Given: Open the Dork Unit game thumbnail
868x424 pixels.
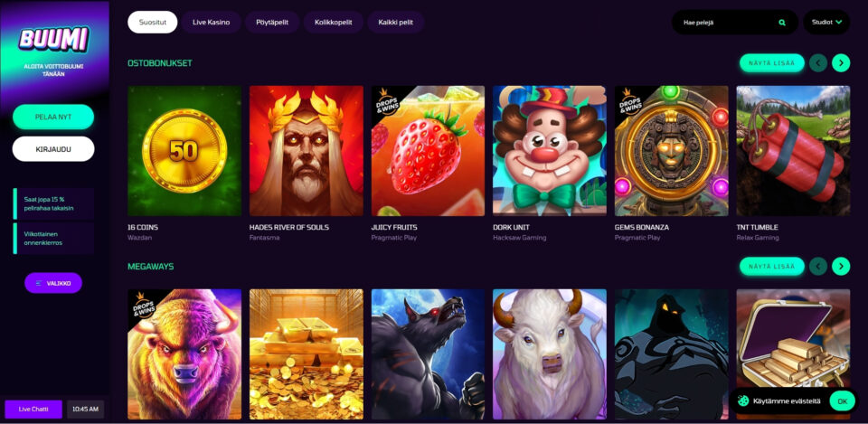Looking at the screenshot, I should [x=550, y=151].
